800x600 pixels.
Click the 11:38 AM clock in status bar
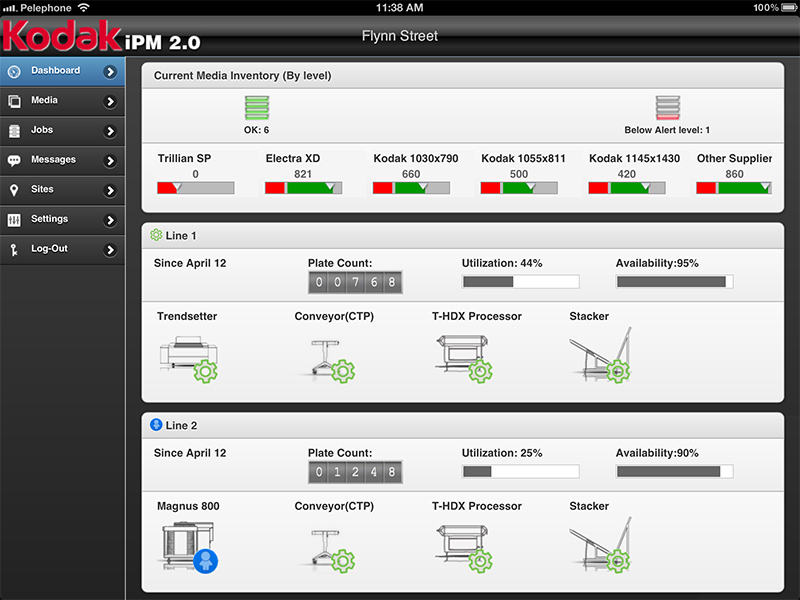(399, 8)
